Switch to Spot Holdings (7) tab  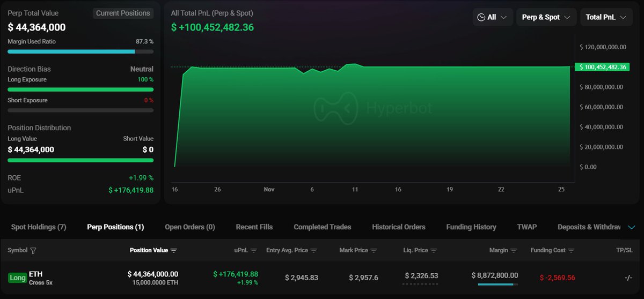coord(39,227)
